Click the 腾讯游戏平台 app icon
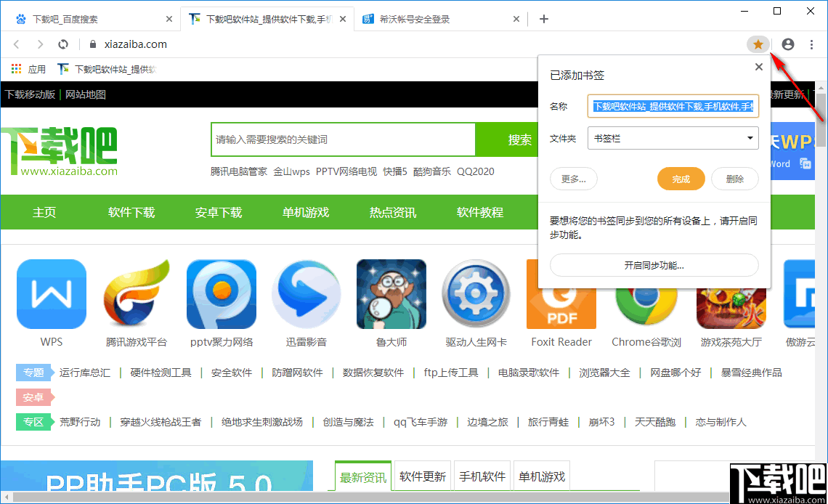This screenshot has width=828, height=504. pos(137,294)
